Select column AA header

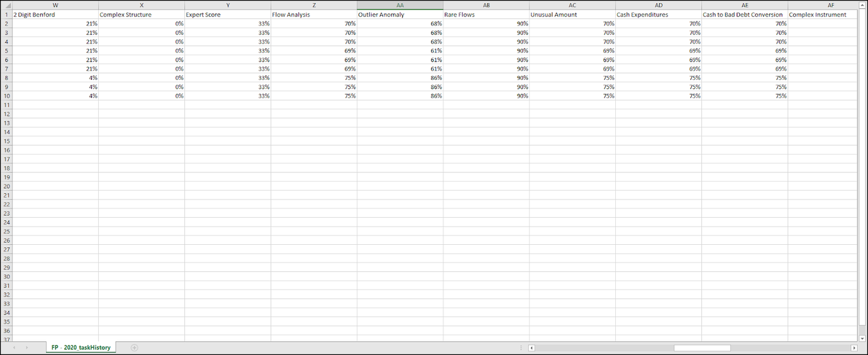pos(400,5)
